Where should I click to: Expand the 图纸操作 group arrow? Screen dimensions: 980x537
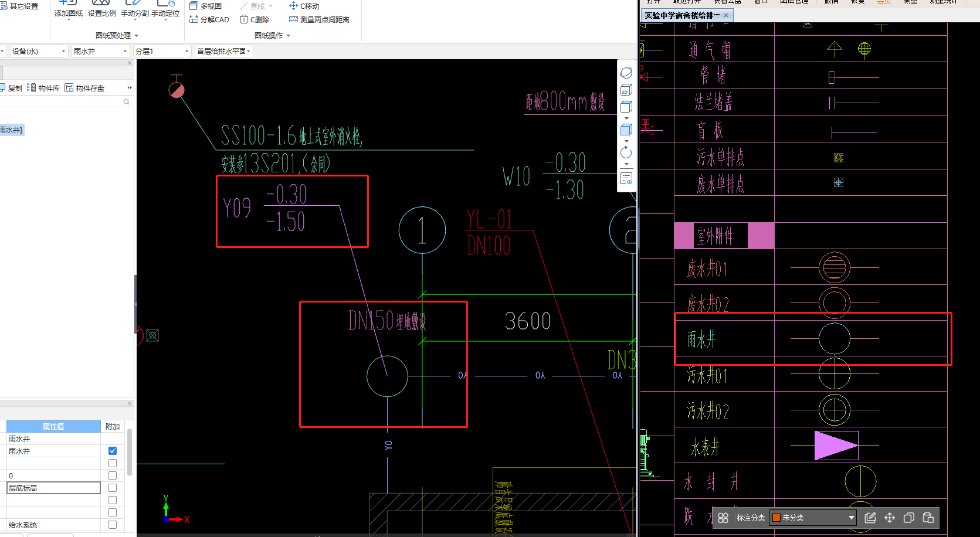pyautogui.click(x=288, y=36)
